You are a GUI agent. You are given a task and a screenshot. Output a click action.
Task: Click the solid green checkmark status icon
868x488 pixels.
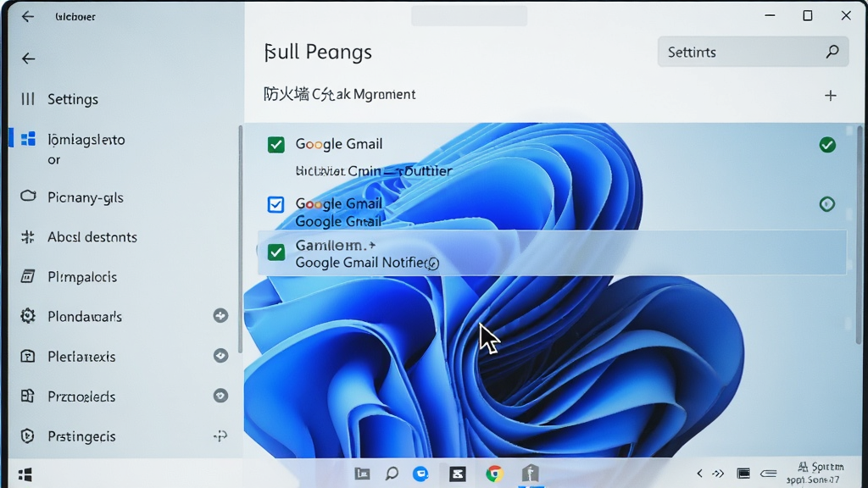(827, 145)
